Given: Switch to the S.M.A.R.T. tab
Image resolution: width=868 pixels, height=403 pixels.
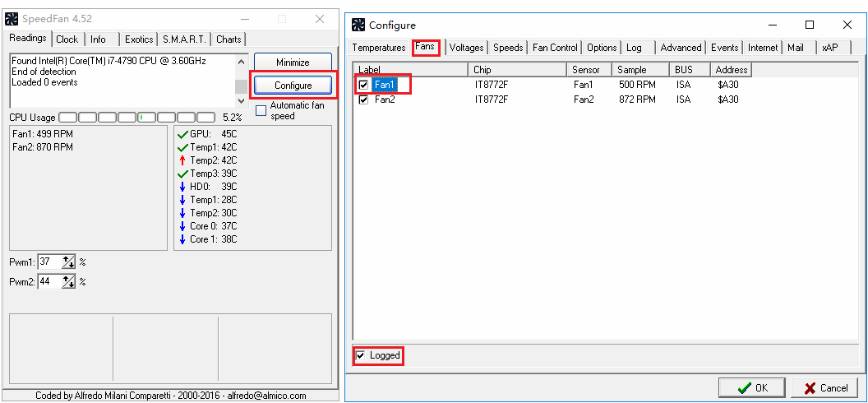Looking at the screenshot, I should point(184,39).
